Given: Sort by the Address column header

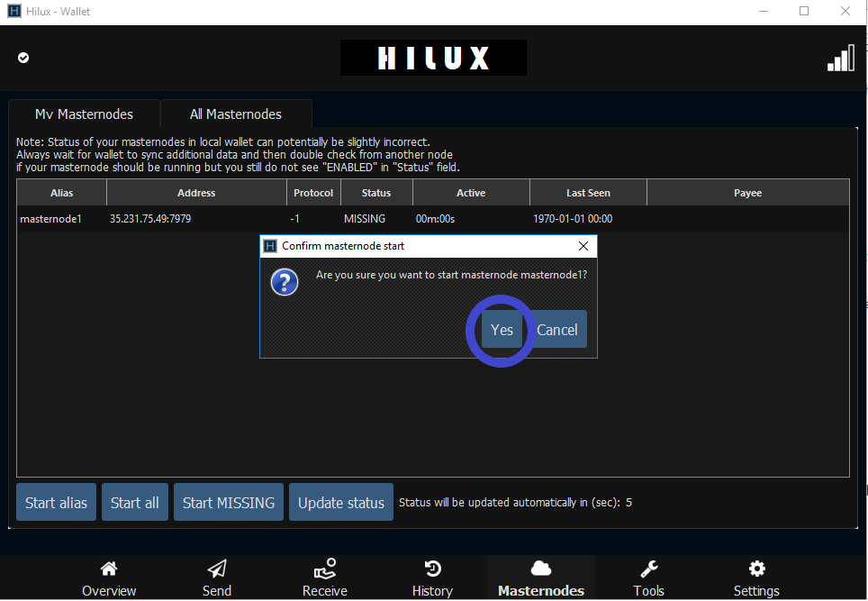Looking at the screenshot, I should tap(196, 193).
